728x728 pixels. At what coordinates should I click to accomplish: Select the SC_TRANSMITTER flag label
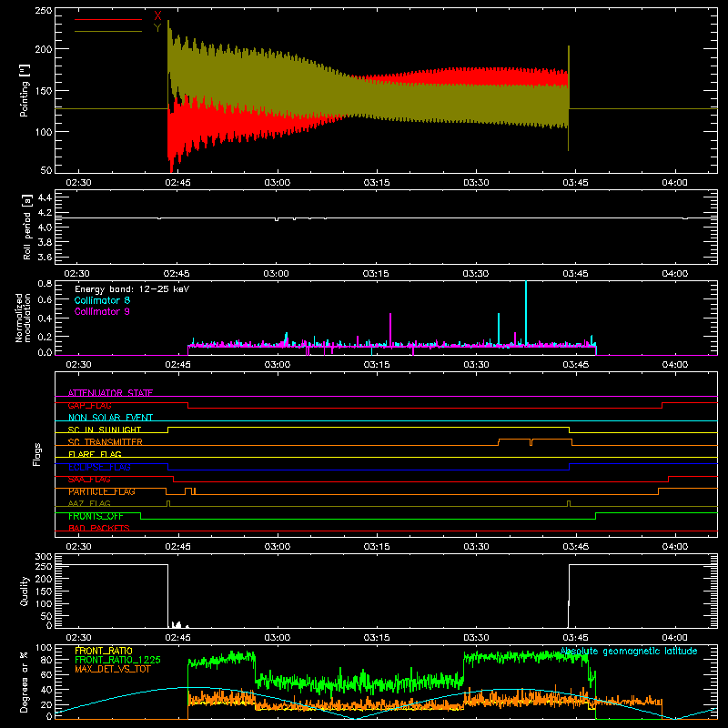[x=106, y=442]
